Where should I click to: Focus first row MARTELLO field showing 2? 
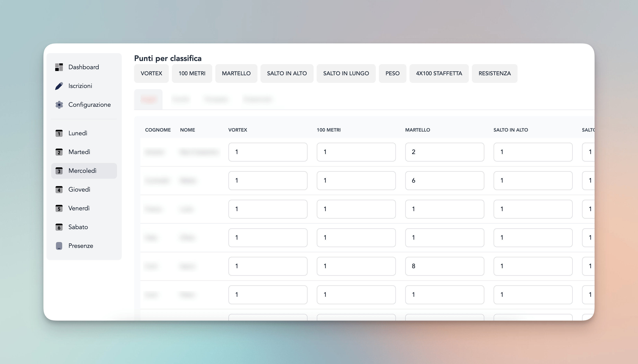coord(444,152)
